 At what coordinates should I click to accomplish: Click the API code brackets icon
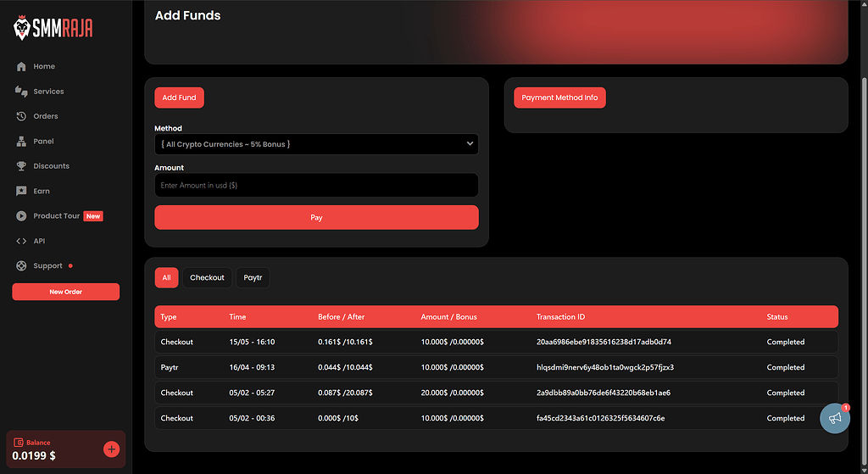21,241
